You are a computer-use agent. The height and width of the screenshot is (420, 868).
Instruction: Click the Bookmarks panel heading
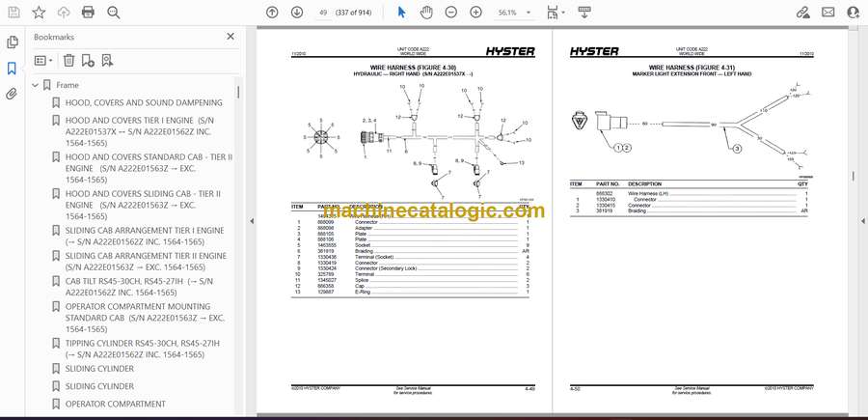[54, 37]
